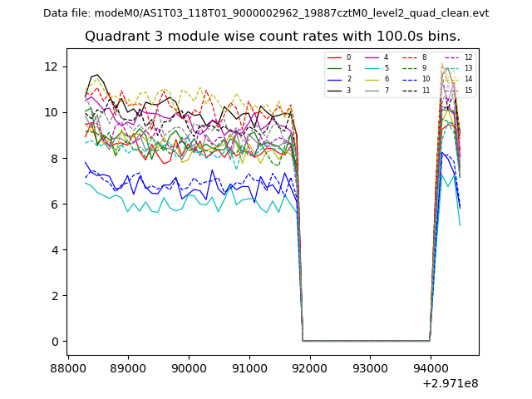532x399 pixels.
Task: Click the y-axis tick label 6
Action: (53, 204)
